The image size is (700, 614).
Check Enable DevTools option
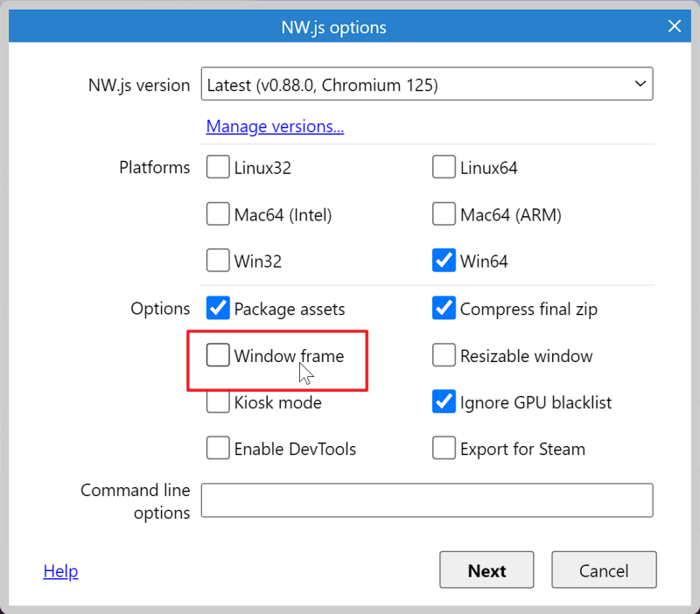pyautogui.click(x=218, y=448)
